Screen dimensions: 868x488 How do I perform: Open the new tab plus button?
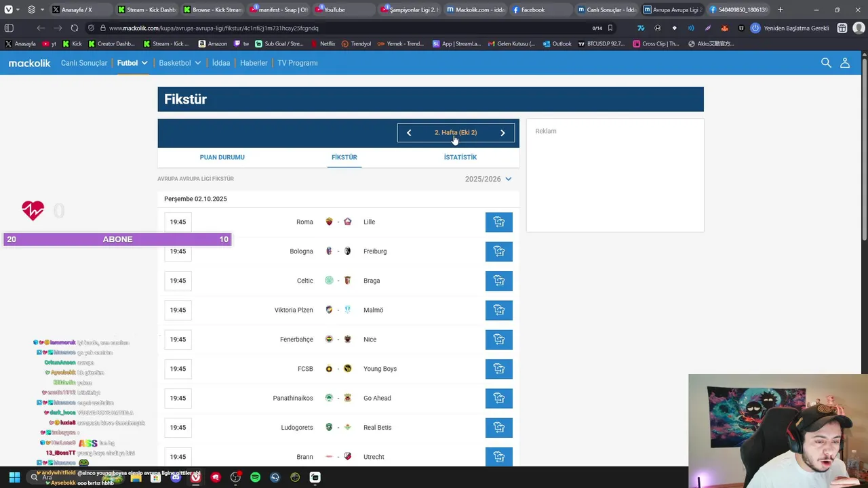click(780, 9)
